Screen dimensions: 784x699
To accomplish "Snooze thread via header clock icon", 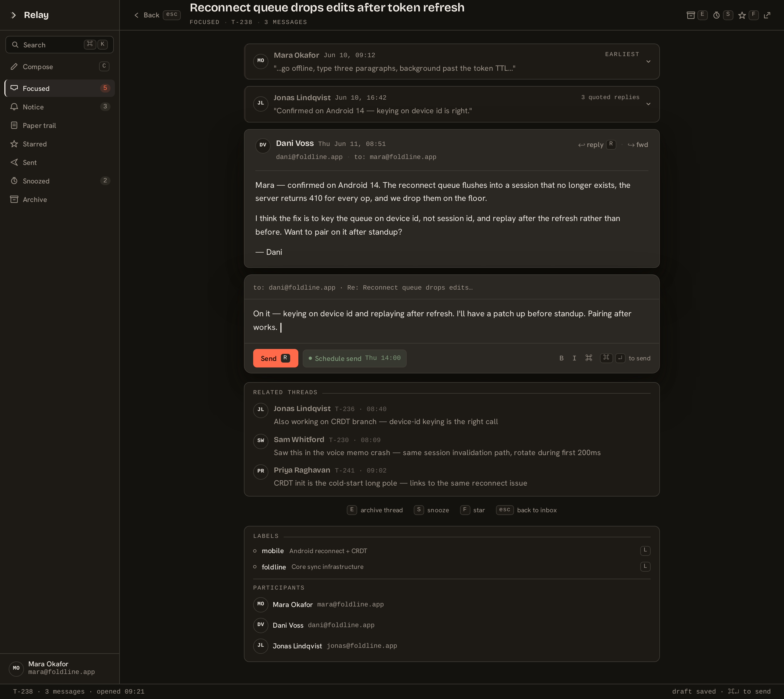I will 716,15.
